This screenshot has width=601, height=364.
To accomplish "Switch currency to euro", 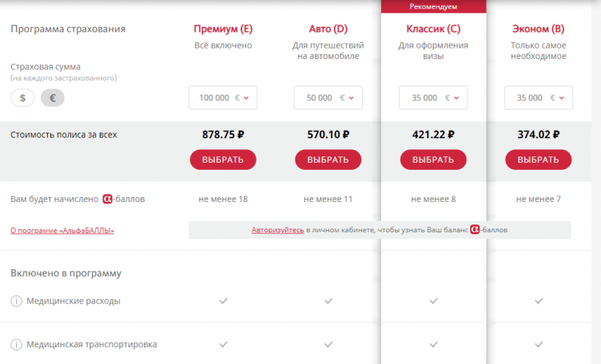I will click(52, 97).
